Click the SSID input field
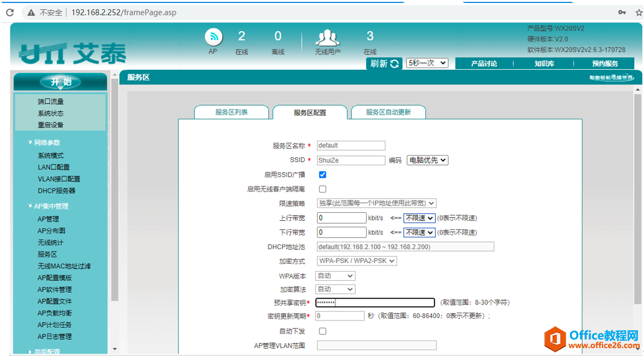 click(x=351, y=160)
